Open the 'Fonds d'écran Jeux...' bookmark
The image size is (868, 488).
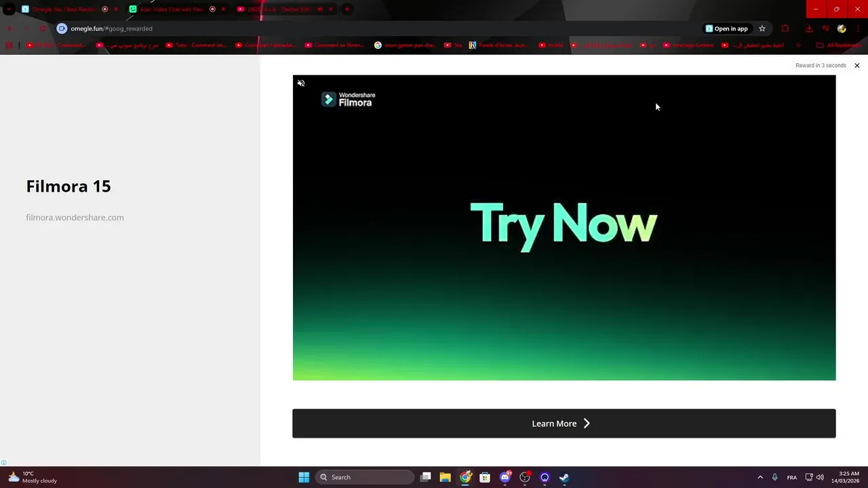tap(499, 45)
